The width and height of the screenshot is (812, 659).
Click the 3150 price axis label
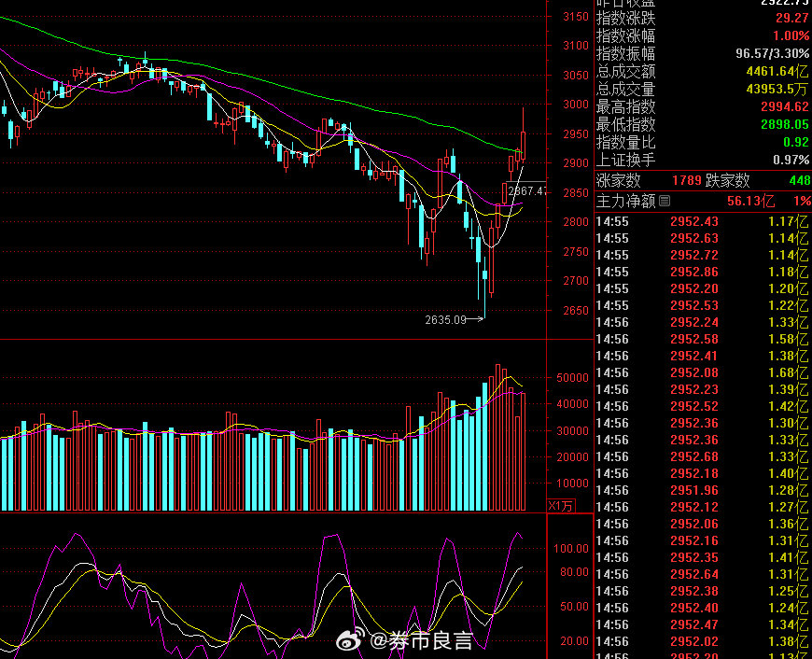(x=576, y=17)
